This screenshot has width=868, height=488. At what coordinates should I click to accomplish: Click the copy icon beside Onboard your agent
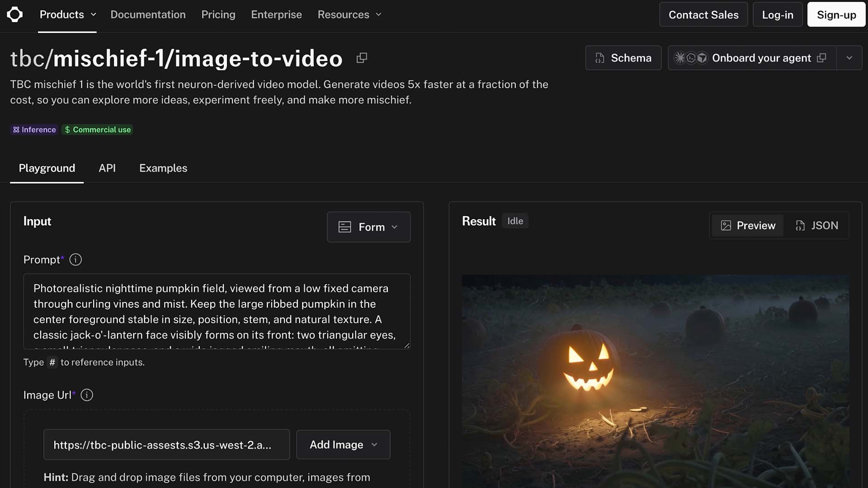click(822, 58)
